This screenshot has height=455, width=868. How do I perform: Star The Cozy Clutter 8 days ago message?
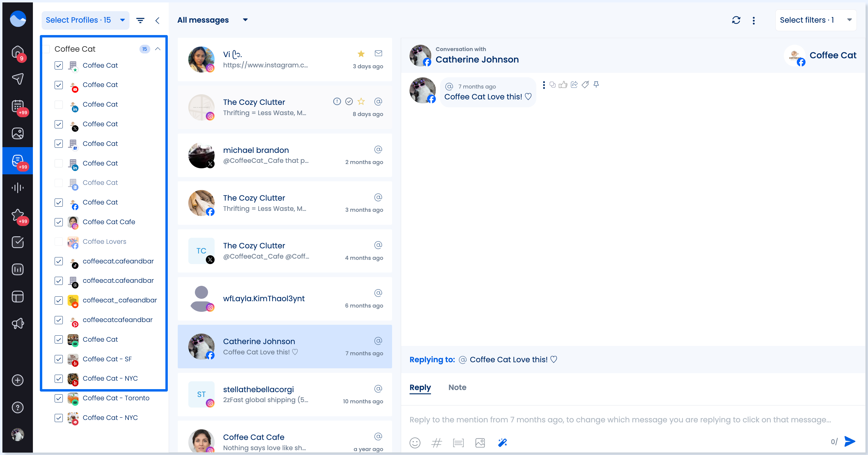[x=361, y=101]
